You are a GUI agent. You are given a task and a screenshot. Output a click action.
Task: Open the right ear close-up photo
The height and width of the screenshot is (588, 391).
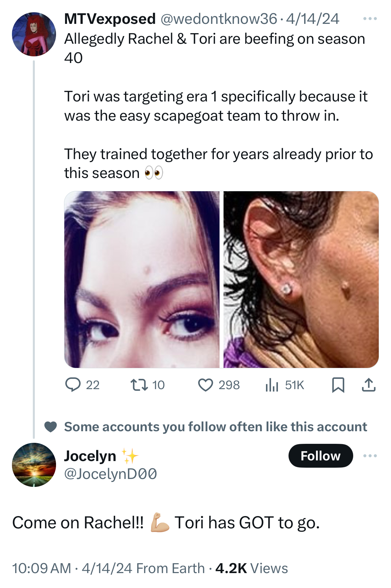[x=301, y=279]
